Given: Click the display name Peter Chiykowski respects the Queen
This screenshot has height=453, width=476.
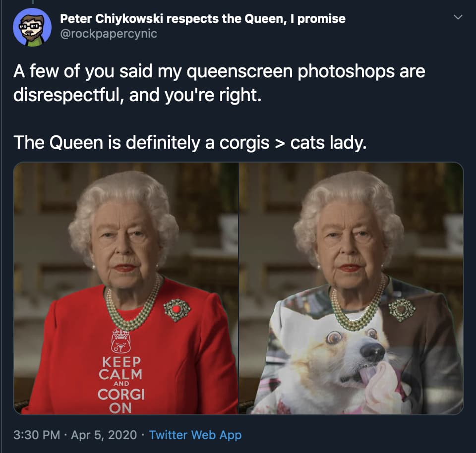Looking at the screenshot, I should (x=202, y=18).
